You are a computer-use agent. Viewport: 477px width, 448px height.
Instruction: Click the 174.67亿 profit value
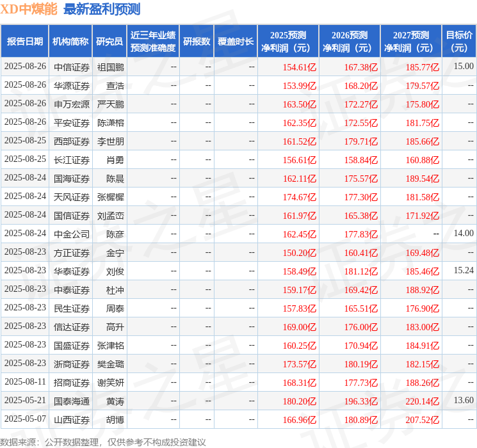pos(300,197)
